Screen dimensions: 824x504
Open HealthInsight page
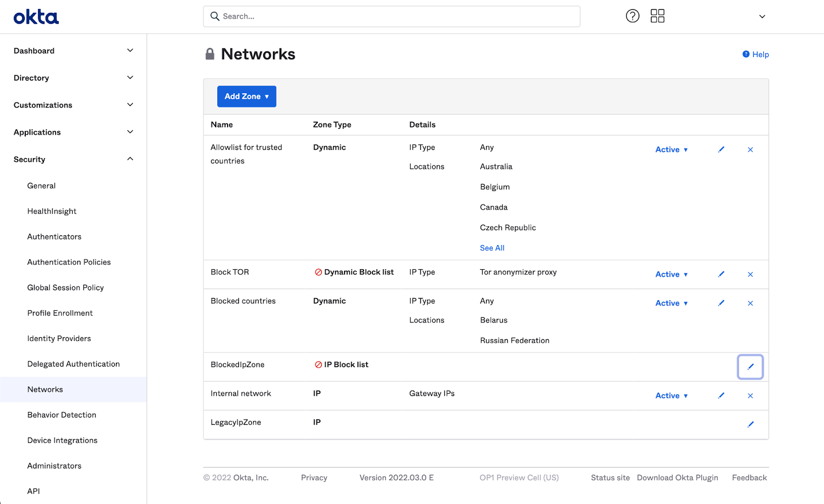[x=51, y=211]
